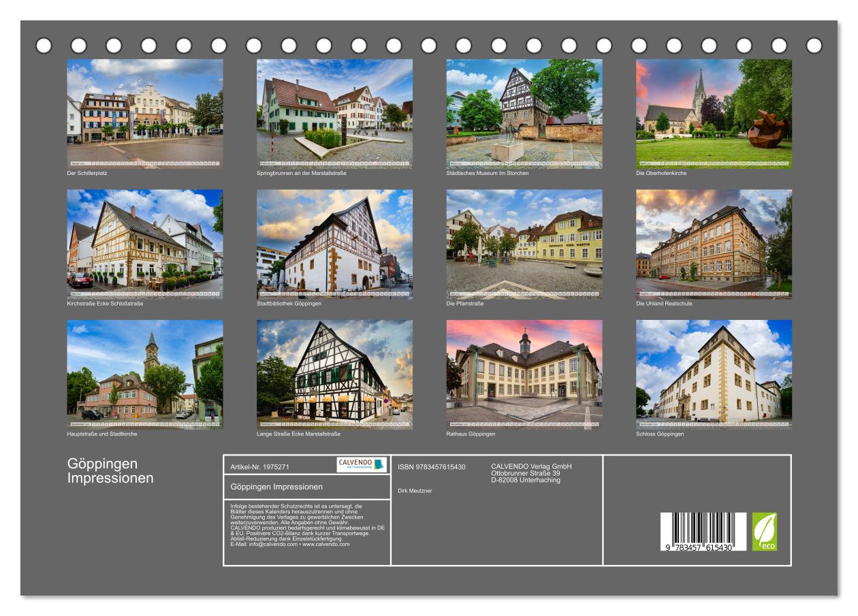Open the Rathaus Göppingen photo
Image resolution: width=858 pixels, height=616 pixels.
[x=524, y=374]
